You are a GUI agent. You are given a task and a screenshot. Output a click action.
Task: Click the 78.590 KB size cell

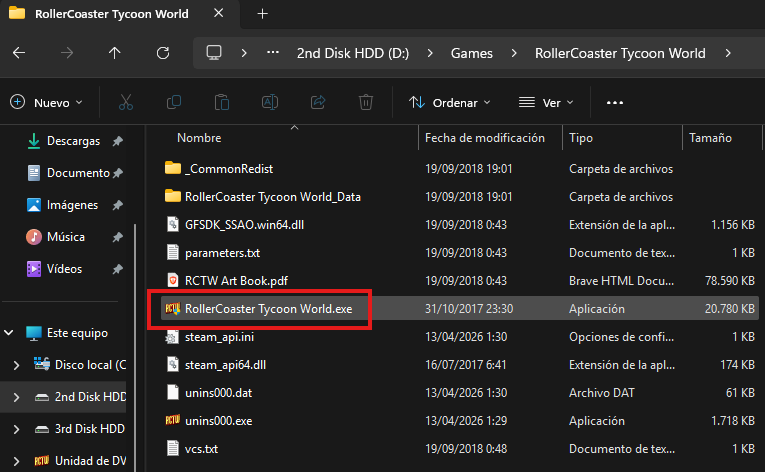pyautogui.click(x=730, y=281)
